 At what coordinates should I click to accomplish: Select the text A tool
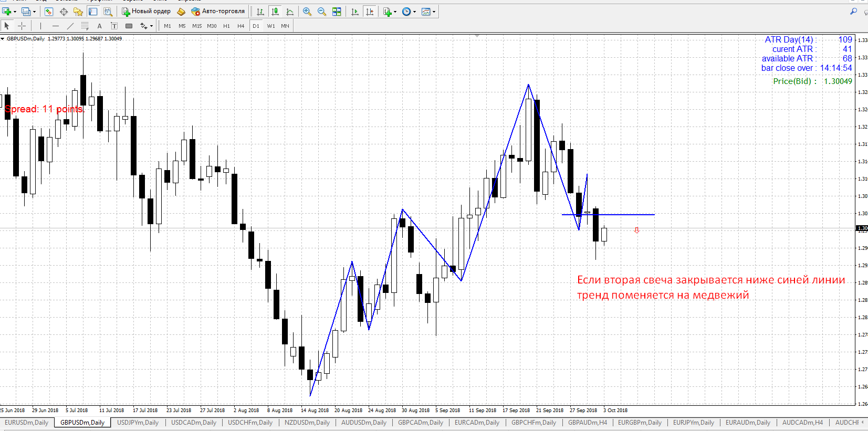[x=99, y=26]
